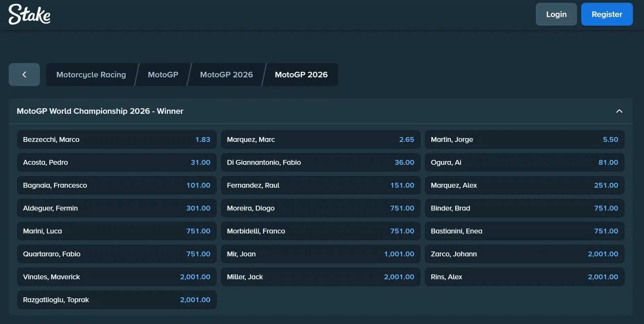
Task: Add Aldeguer, Fermin at 301.00
Action: [x=117, y=208]
